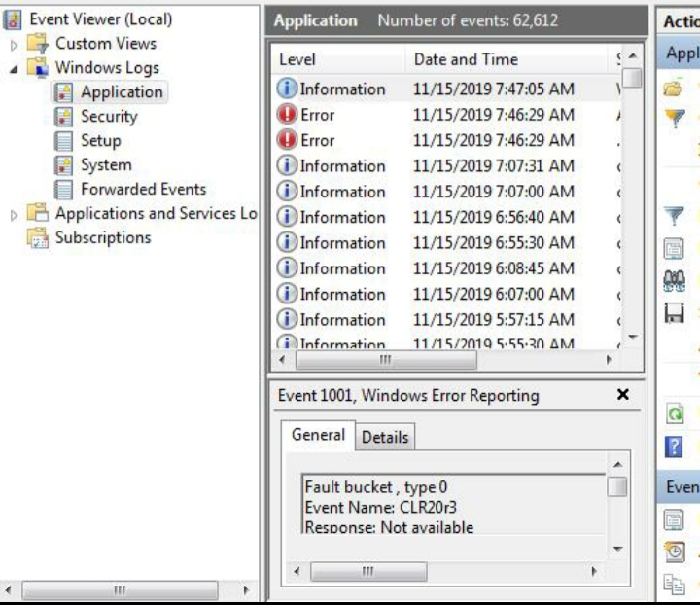Viewport: 700px width, 605px height.
Task: Click event details horizontal scrollbar thumb
Action: pos(368,571)
